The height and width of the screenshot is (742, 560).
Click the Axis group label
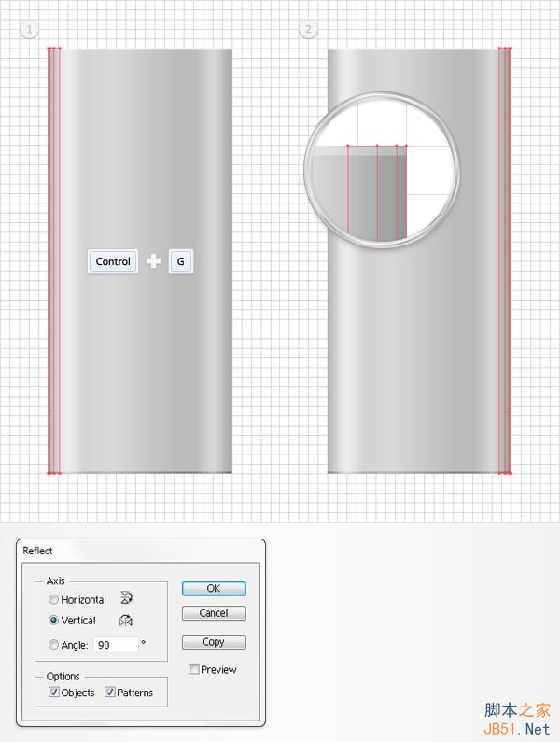point(55,581)
